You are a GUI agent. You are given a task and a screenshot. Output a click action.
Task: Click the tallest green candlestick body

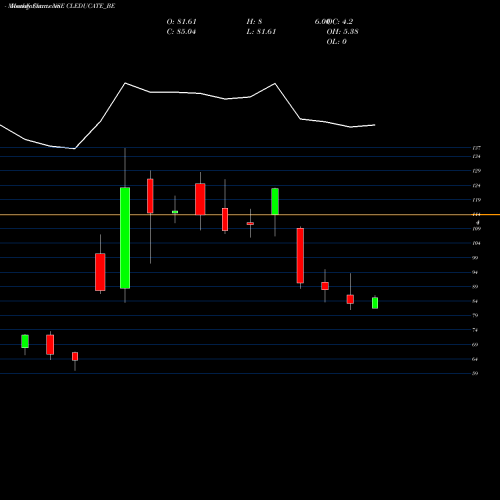(x=125, y=238)
